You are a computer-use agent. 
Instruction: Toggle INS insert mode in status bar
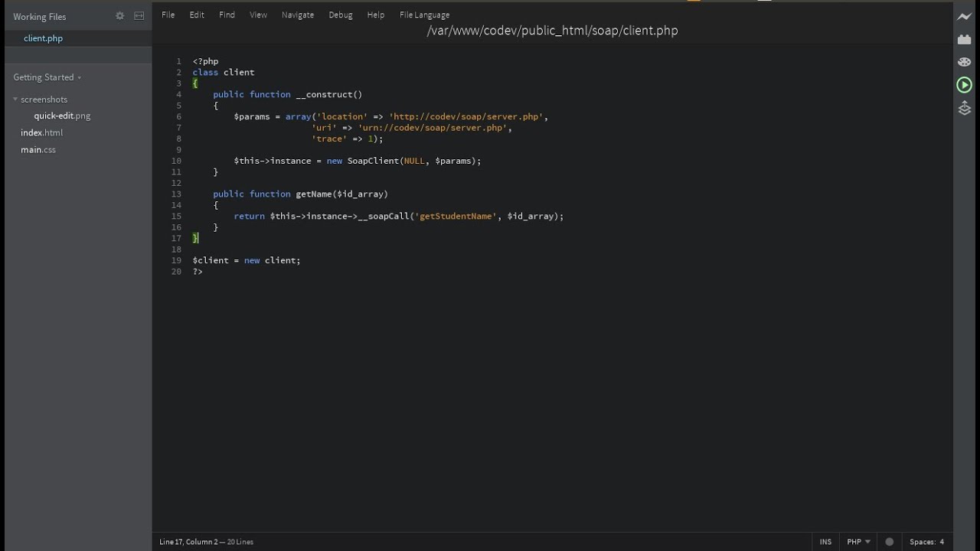click(x=825, y=542)
